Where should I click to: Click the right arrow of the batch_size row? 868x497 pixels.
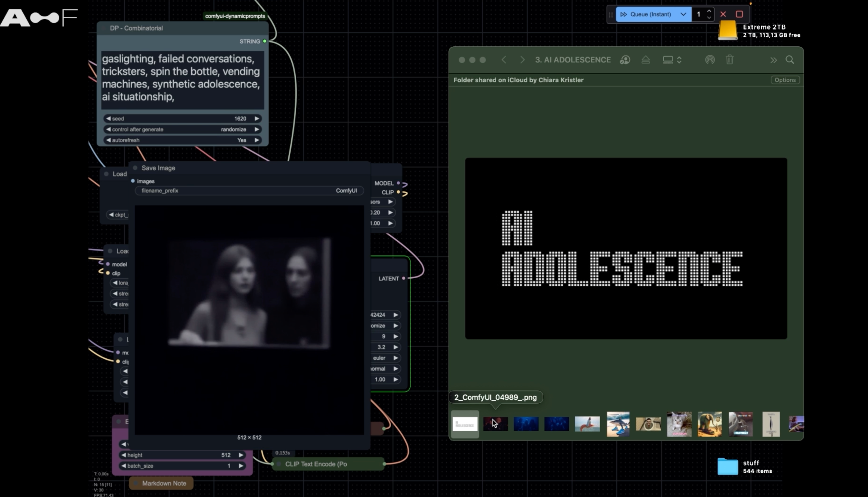(x=241, y=466)
